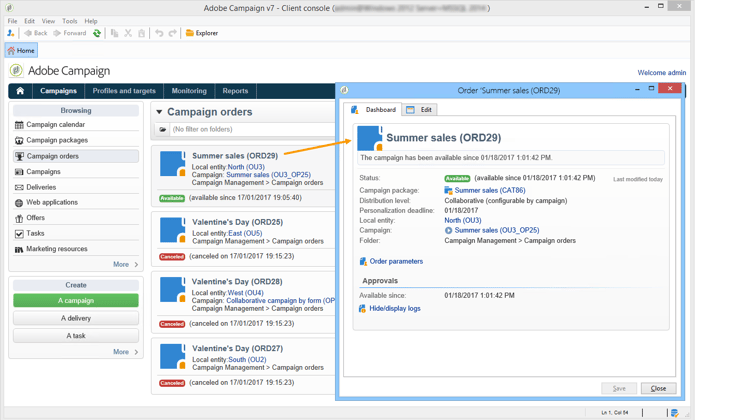Screen dimensions: 750x420
Task: Click the Web applications globe icon
Action: click(x=19, y=203)
